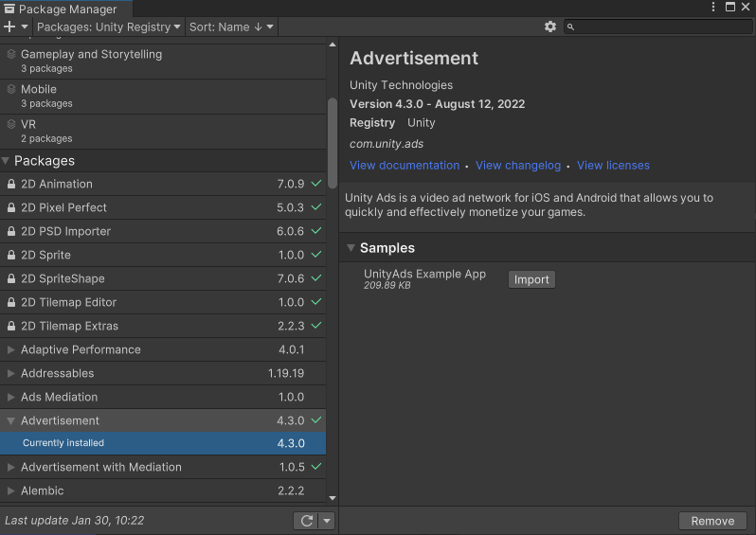The height and width of the screenshot is (535, 756).
Task: Open View changelog link
Action: coord(518,166)
